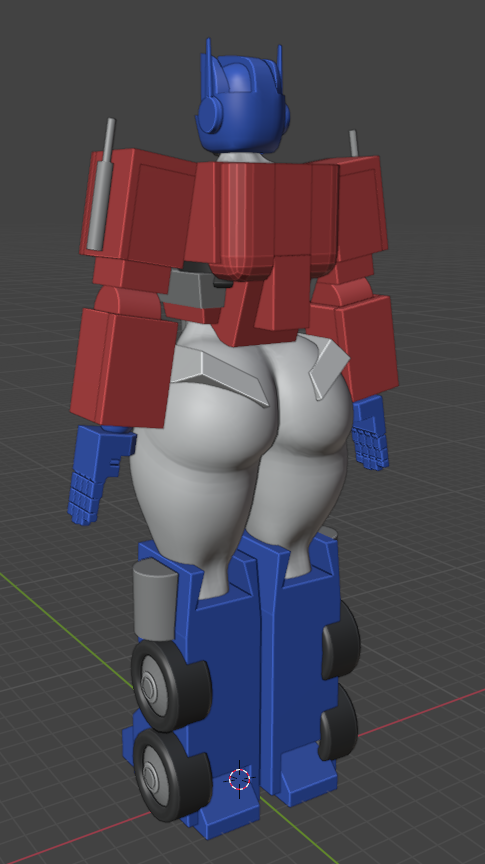
Task: Select the blue robot helmet head
Action: tap(242, 102)
